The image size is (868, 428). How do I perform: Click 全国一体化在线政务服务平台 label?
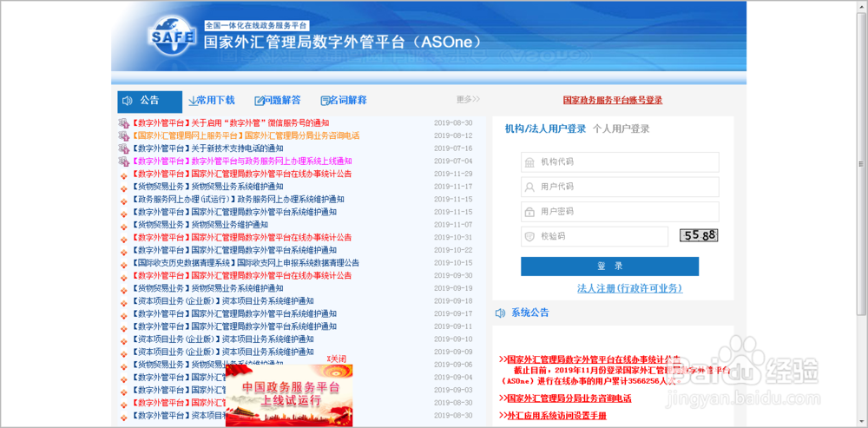pyautogui.click(x=256, y=25)
